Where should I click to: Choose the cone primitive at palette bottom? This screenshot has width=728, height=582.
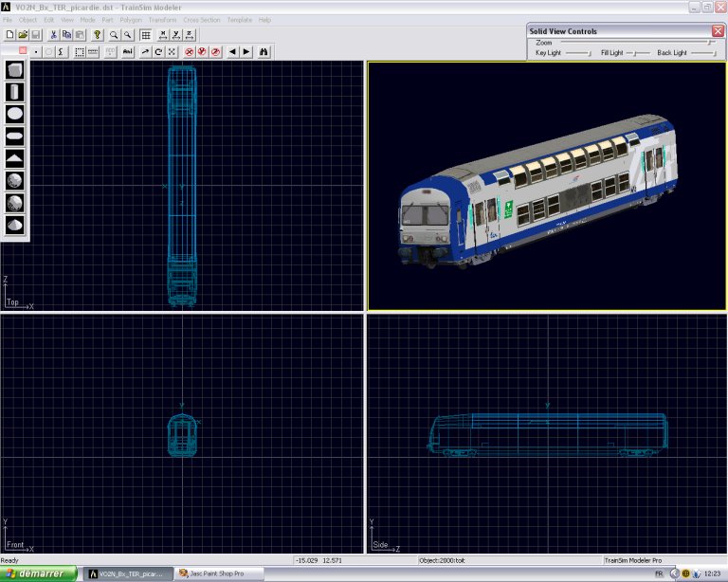(x=14, y=226)
